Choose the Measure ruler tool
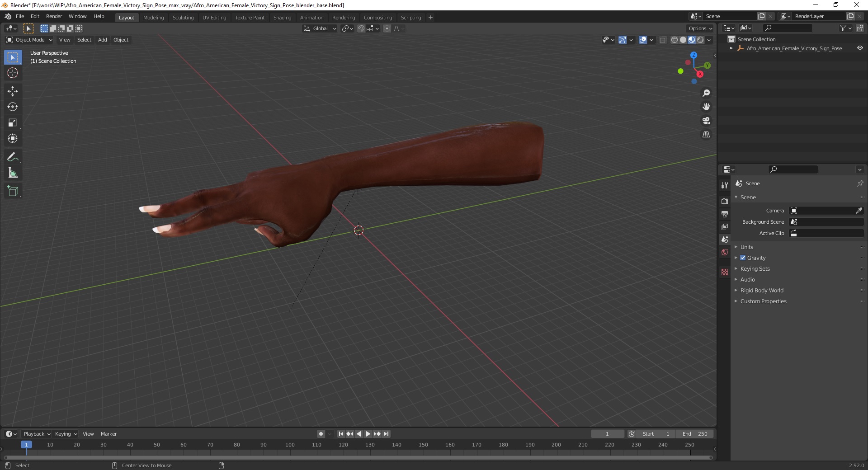The width and height of the screenshot is (868, 470). coord(13,173)
